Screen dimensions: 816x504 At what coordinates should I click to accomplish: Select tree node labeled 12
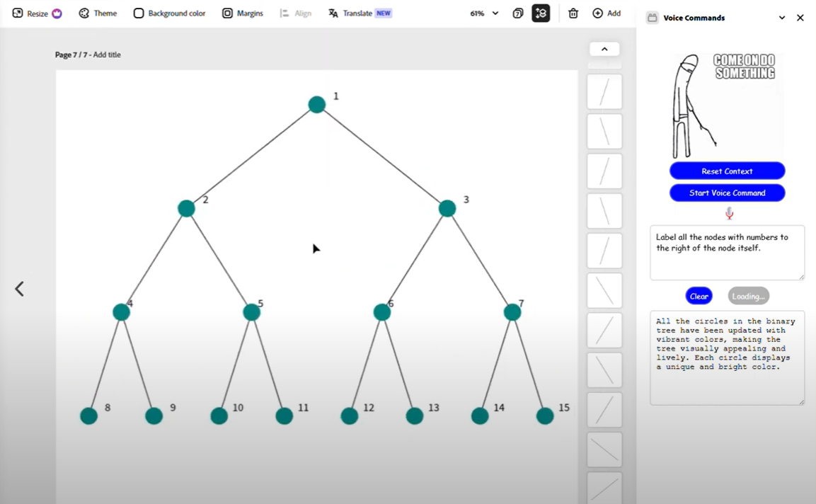click(x=349, y=416)
